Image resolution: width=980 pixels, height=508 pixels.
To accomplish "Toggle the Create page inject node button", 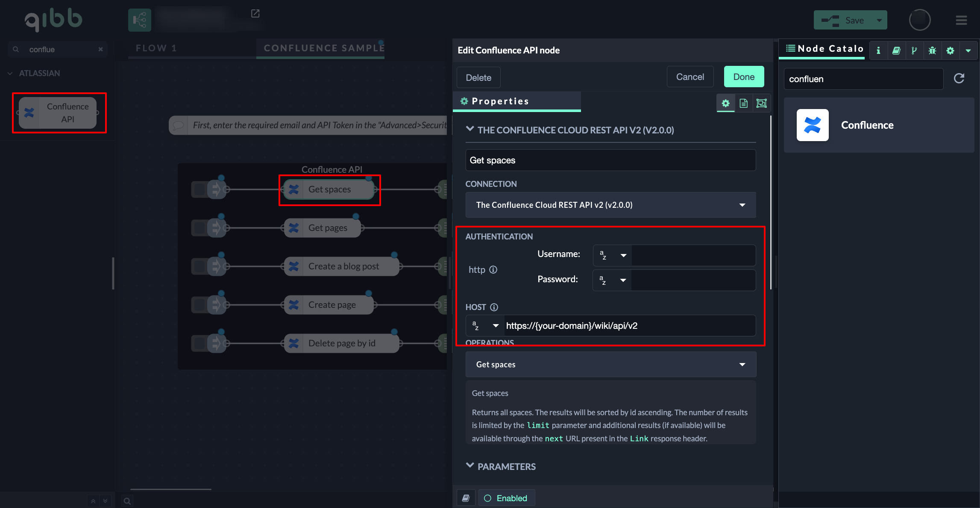I will pyautogui.click(x=199, y=305).
